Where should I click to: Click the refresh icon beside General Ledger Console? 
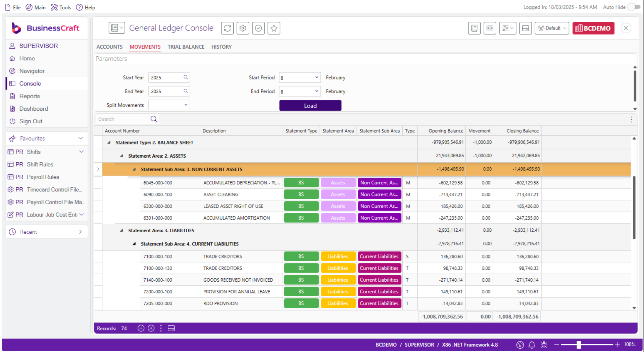(227, 28)
